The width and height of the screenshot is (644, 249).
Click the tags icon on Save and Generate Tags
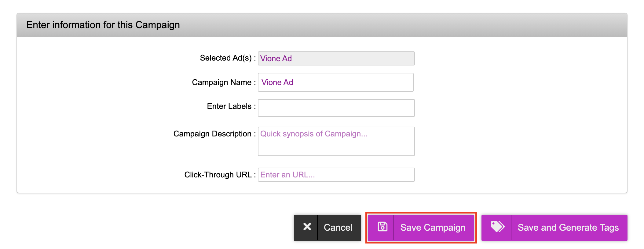497,227
